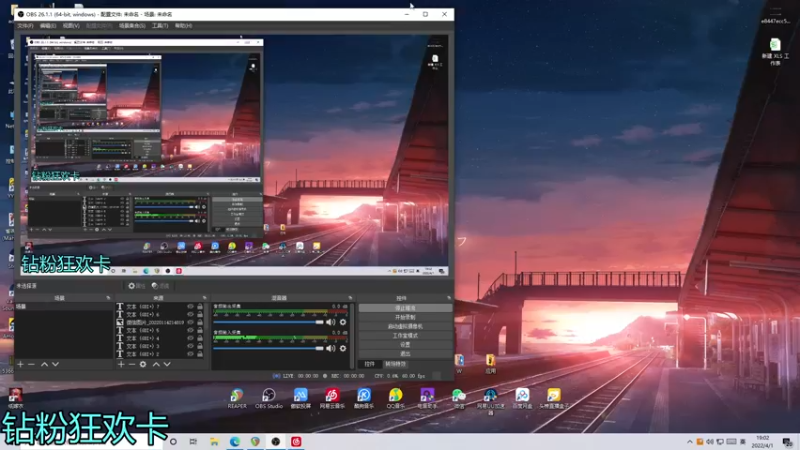
Task: Toggle visibility of 文本 (GDI+) 4 source
Action: click(x=190, y=338)
